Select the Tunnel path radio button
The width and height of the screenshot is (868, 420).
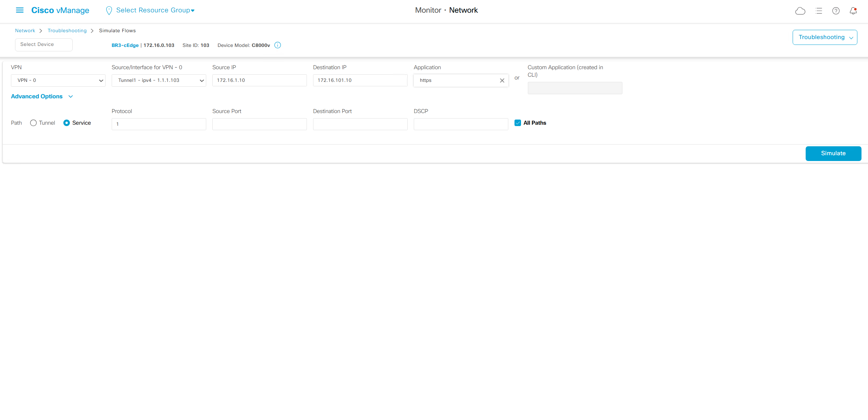[x=33, y=123]
